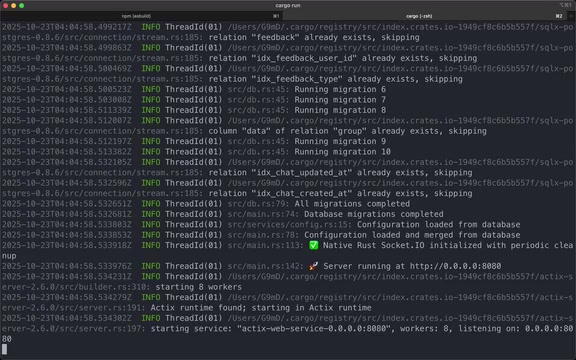Click timestamp 2025-10-23T04:04:58.533976Z
Viewport: 576px width, 360px height.
click(67, 266)
